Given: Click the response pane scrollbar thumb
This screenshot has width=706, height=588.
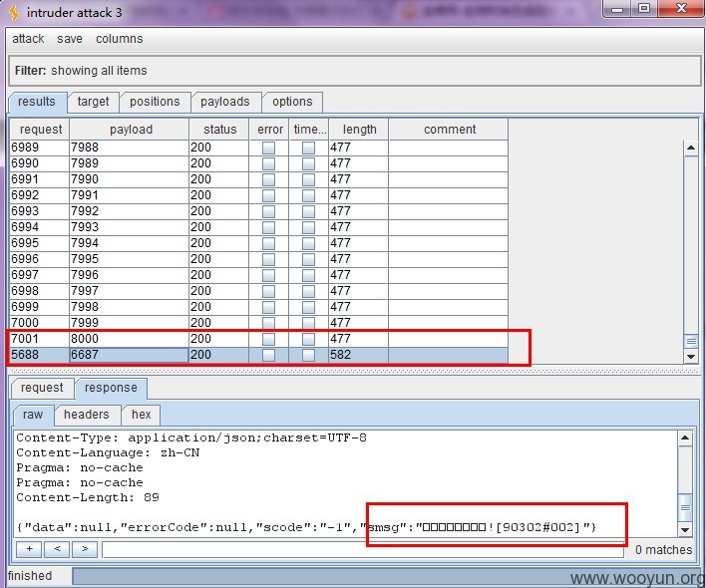Looking at the screenshot, I should pyautogui.click(x=685, y=508).
